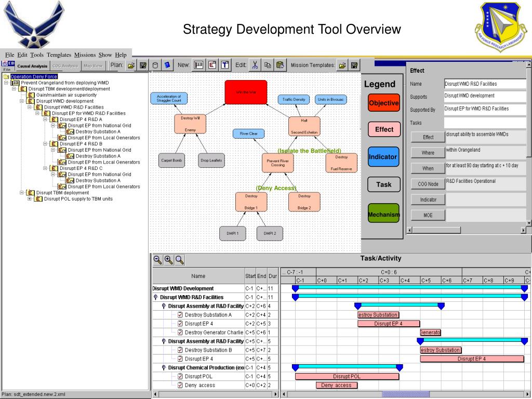Click the Effect button in the Effect panel

click(428, 137)
